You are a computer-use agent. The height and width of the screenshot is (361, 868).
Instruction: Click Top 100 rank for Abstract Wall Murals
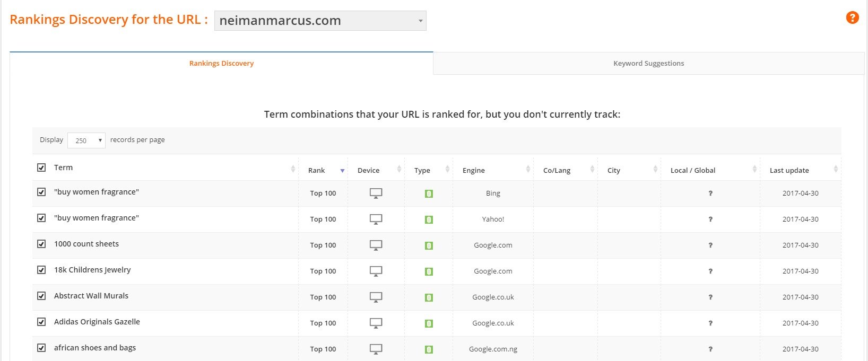(x=323, y=297)
